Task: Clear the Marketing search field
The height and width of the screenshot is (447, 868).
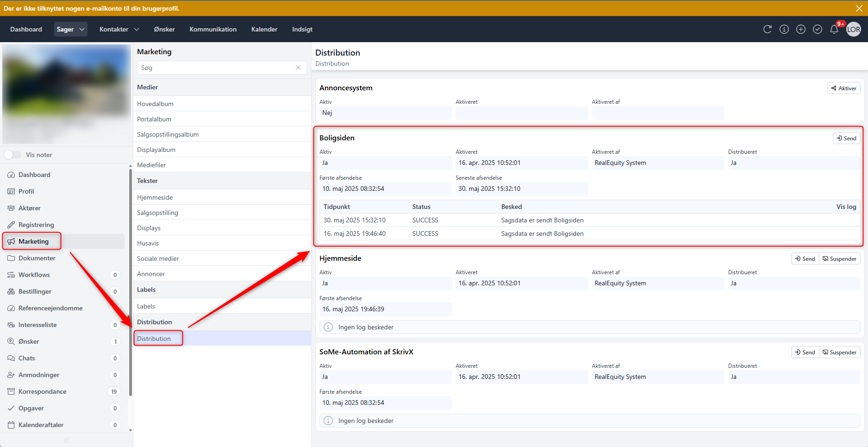Action: point(298,68)
